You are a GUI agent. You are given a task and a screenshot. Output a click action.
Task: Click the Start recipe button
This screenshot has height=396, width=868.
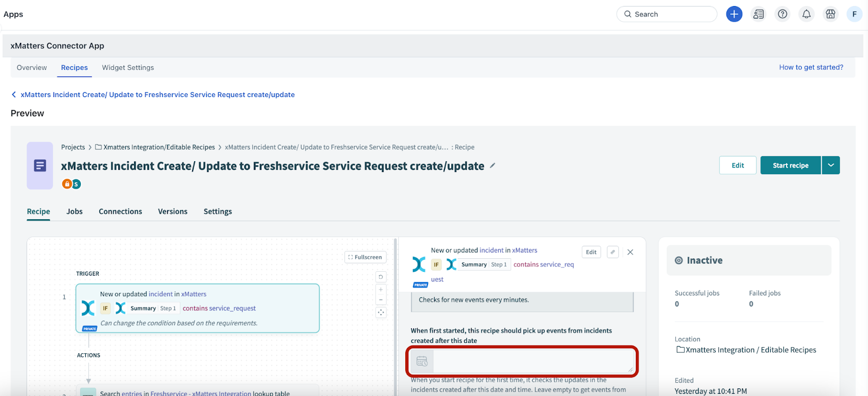click(790, 165)
